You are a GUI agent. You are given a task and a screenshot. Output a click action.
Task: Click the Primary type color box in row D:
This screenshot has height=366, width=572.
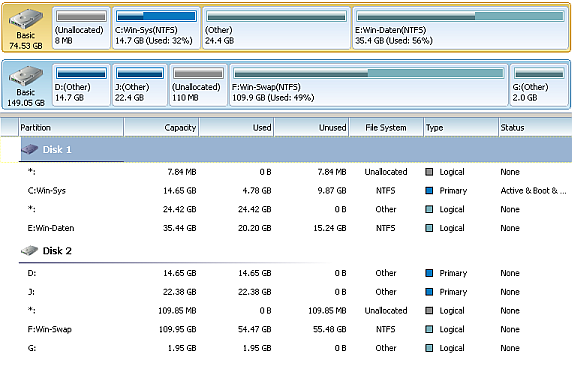[x=429, y=273]
